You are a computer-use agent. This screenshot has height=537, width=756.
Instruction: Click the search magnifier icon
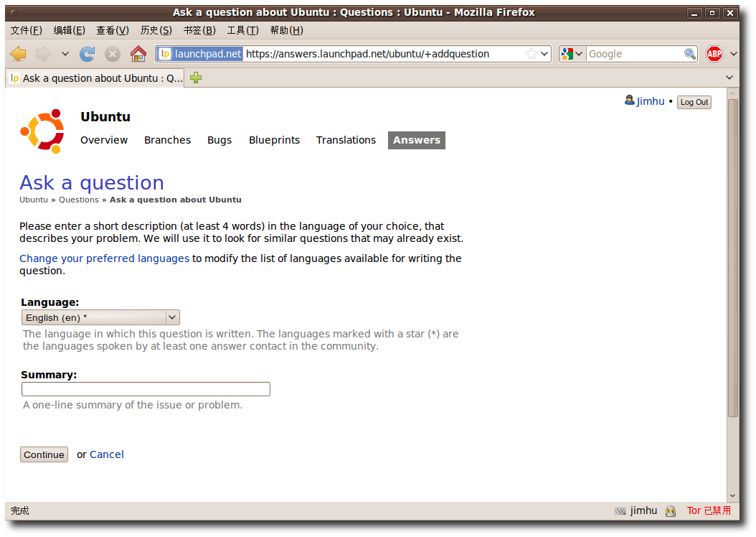(x=690, y=54)
